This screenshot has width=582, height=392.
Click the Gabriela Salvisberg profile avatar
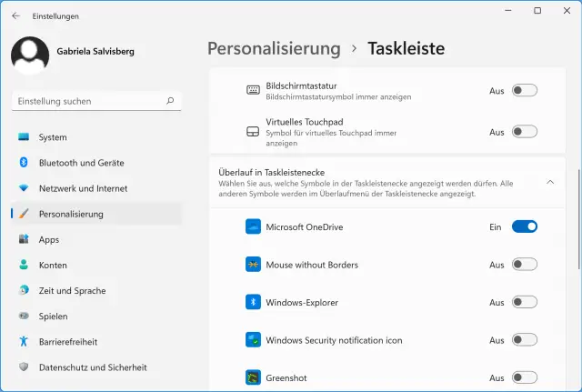coord(30,54)
